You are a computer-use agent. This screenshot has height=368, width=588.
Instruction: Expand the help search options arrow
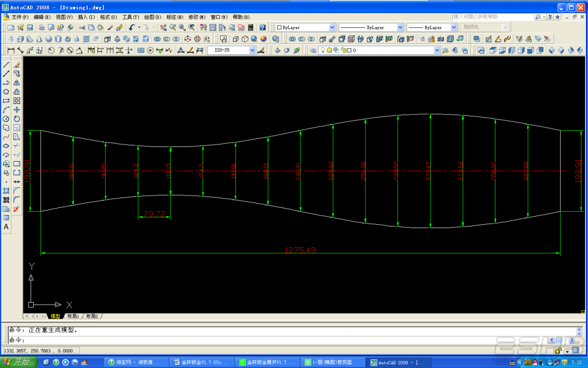click(x=544, y=17)
